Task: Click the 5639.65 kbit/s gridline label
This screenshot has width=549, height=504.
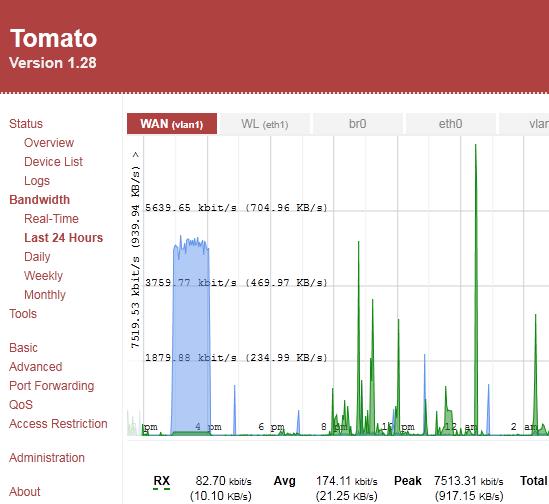Action: [x=236, y=208]
